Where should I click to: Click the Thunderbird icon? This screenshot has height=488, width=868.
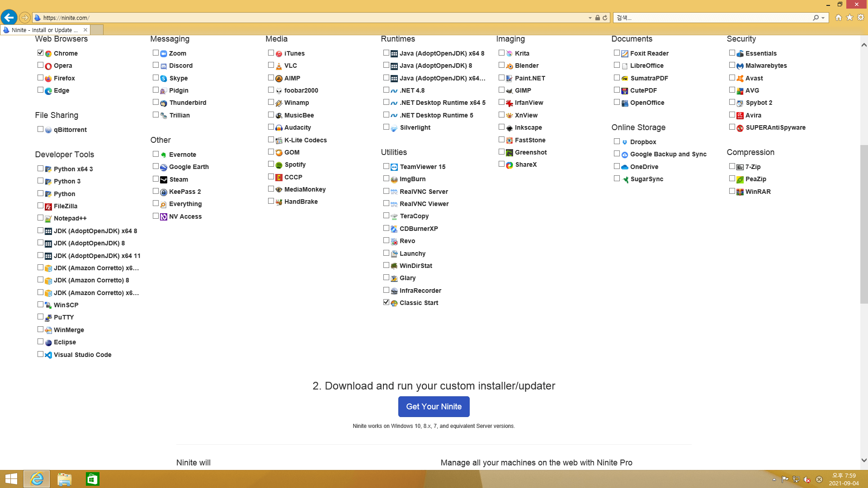coord(164,103)
